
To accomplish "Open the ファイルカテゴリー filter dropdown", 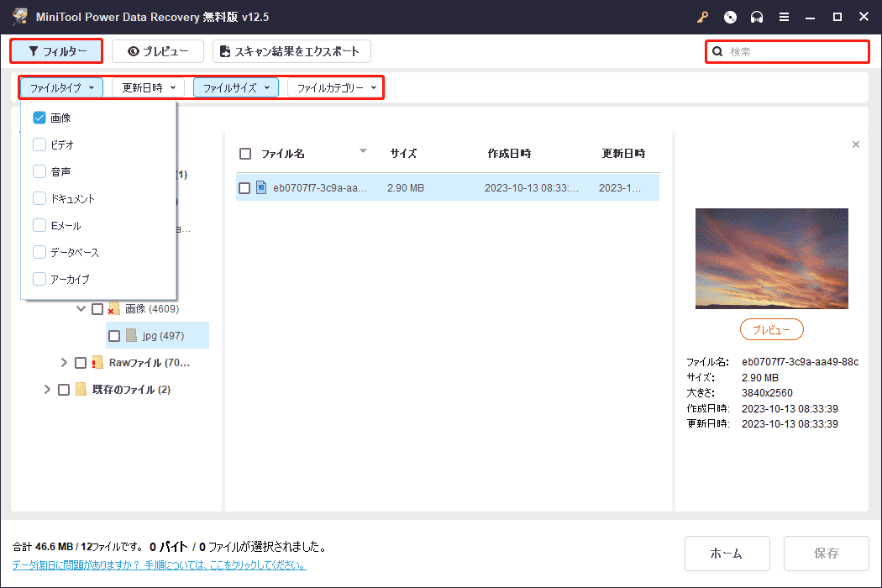I will click(335, 87).
